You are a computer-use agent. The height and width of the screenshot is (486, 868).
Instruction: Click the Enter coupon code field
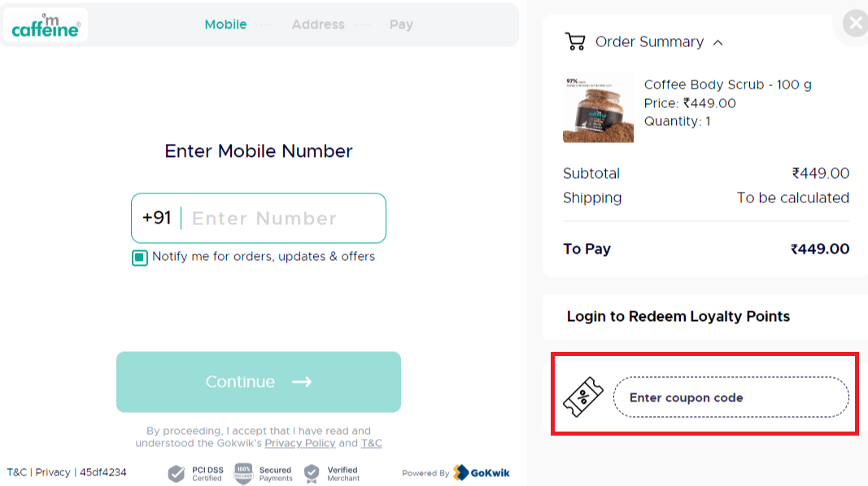coord(730,397)
